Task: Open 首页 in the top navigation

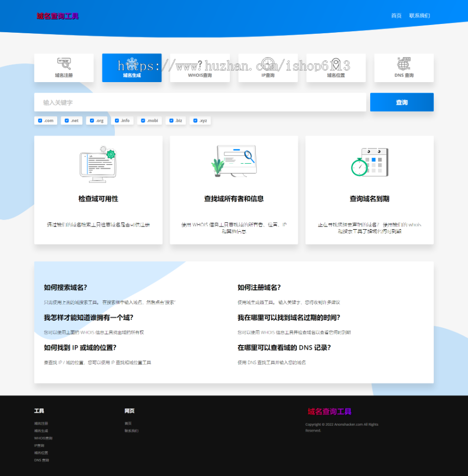Action: 396,16
